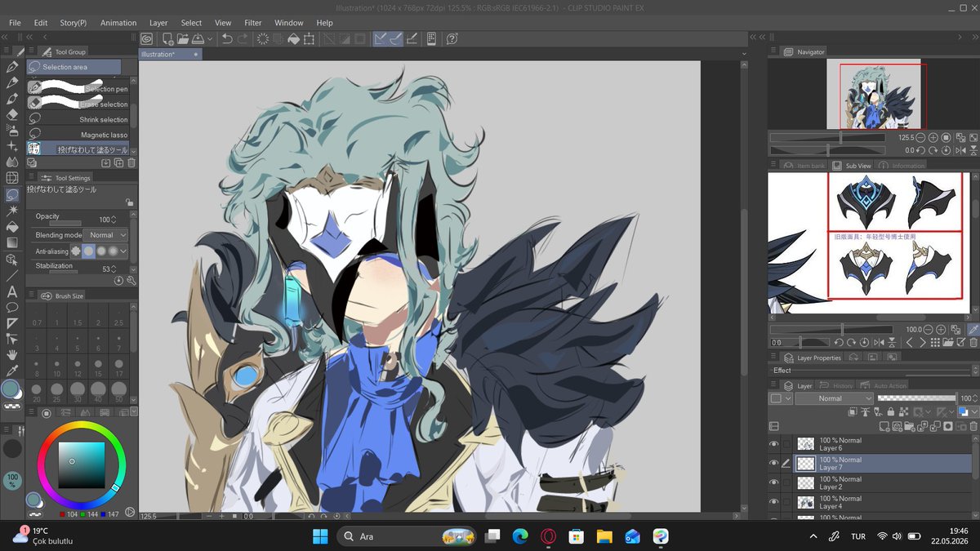Click the smartphone connect icon in command bar
Image resolution: width=980 pixels, height=551 pixels.
431,38
